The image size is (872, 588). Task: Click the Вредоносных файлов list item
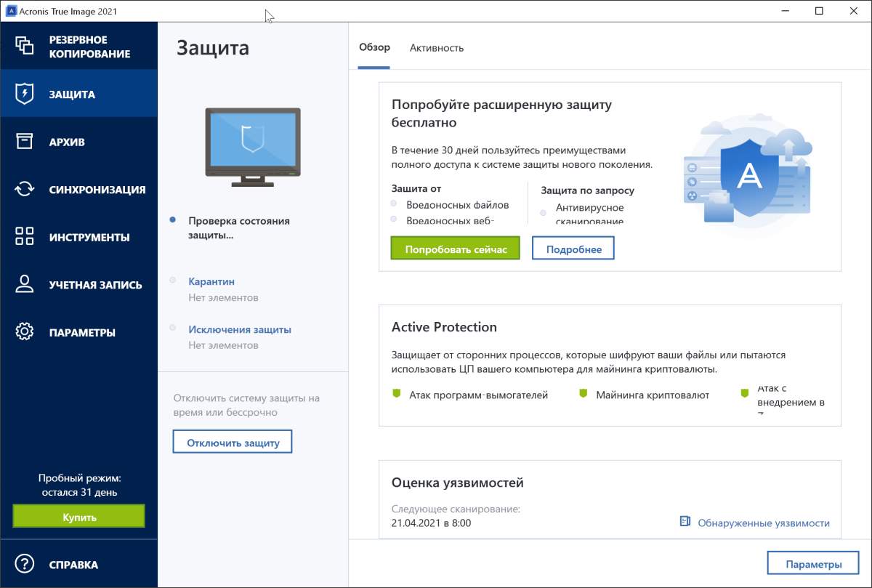tap(458, 205)
